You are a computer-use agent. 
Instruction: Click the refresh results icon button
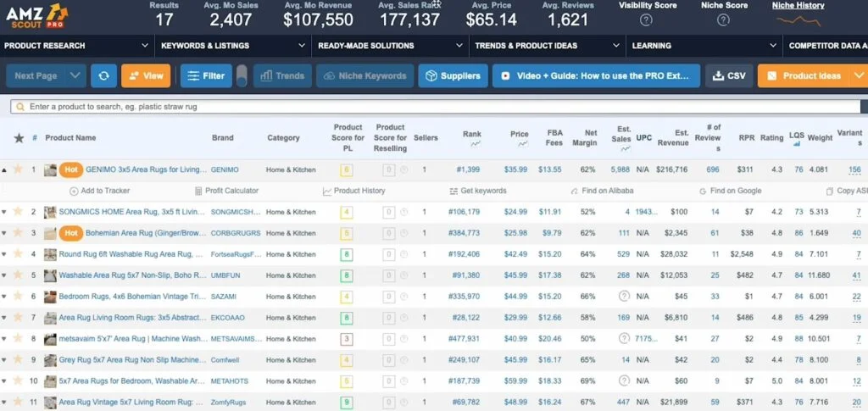(103, 75)
